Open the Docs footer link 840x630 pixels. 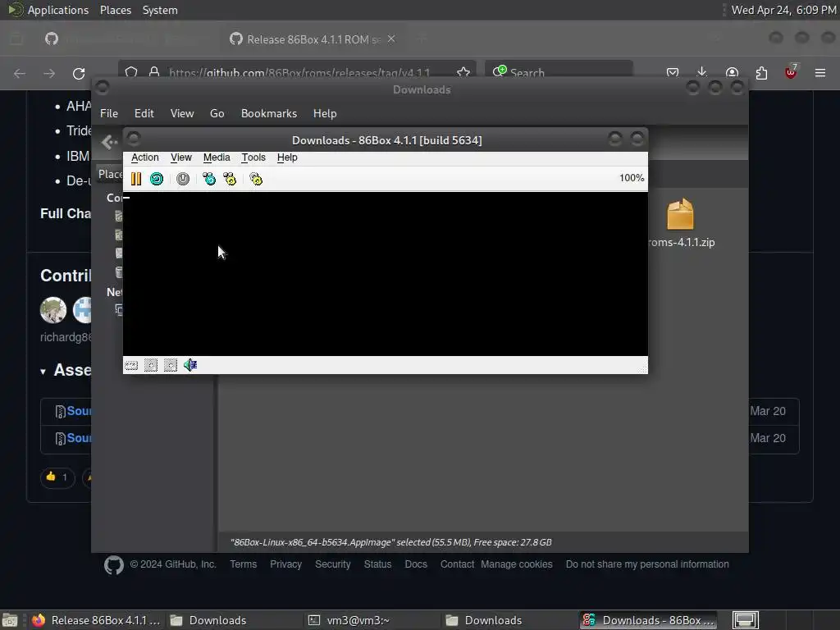416,564
